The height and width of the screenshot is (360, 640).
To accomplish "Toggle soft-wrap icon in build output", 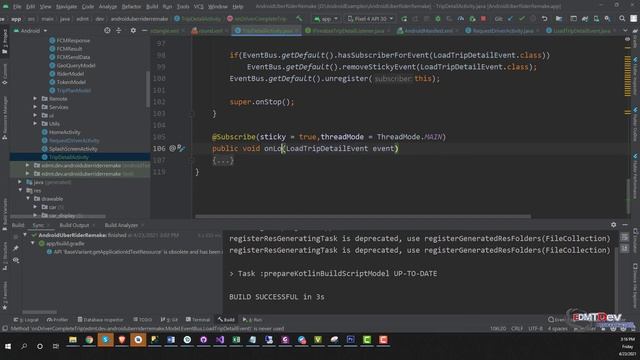I will click(x=625, y=237).
